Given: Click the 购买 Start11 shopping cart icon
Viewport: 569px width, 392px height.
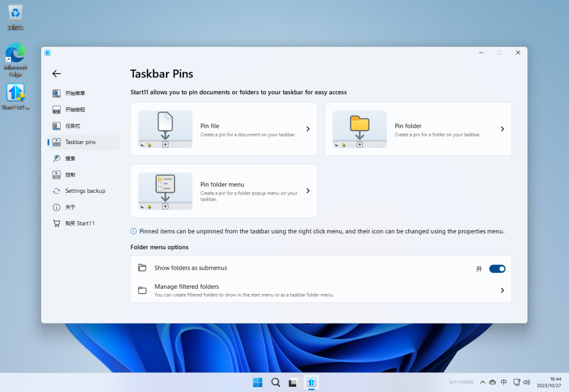Looking at the screenshot, I should pyautogui.click(x=56, y=223).
